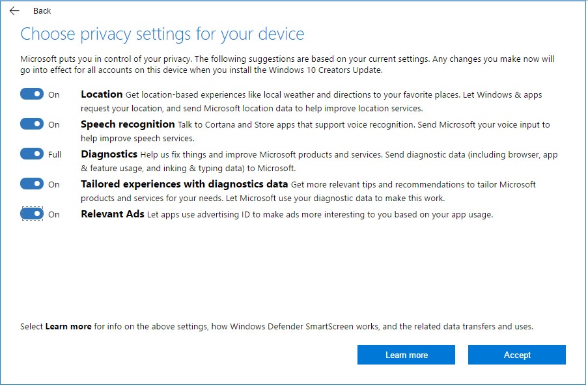Switch the Diagnostics toggle from Full
Viewport: 588px width, 386px height.
pos(31,154)
